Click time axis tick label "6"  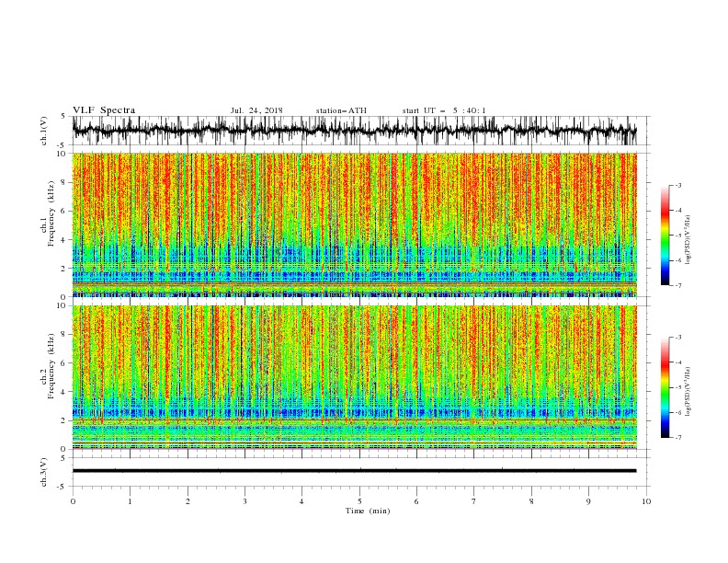[416, 501]
